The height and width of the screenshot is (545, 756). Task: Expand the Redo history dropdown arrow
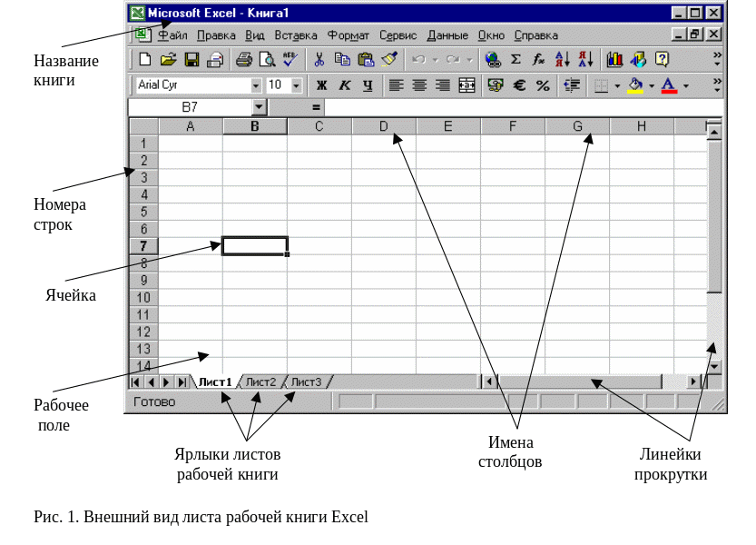(x=469, y=60)
